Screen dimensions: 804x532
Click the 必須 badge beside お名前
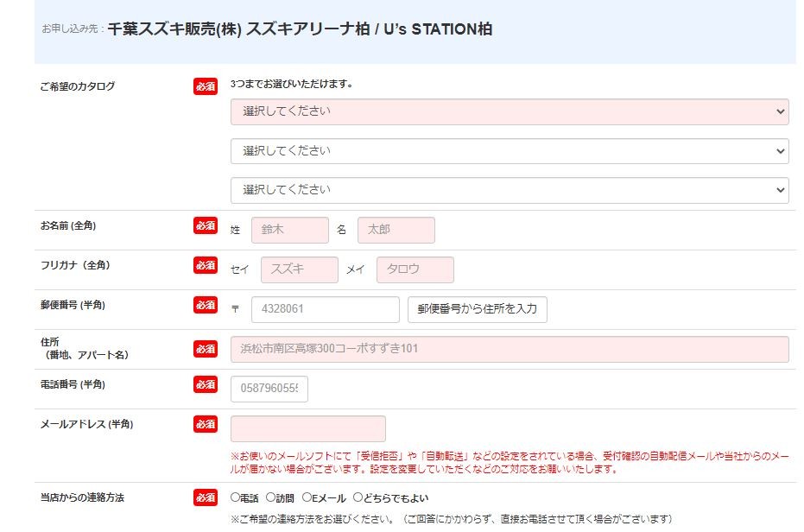[x=206, y=225]
